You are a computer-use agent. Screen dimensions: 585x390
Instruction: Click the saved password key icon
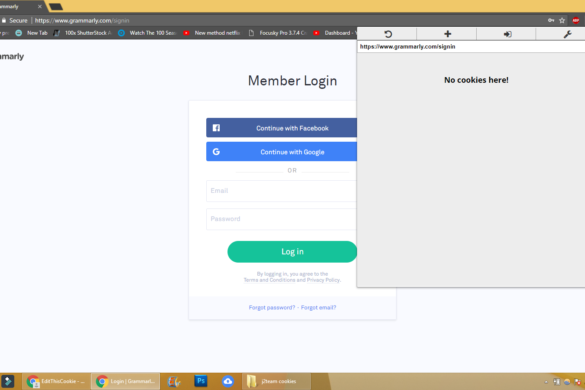pos(551,21)
